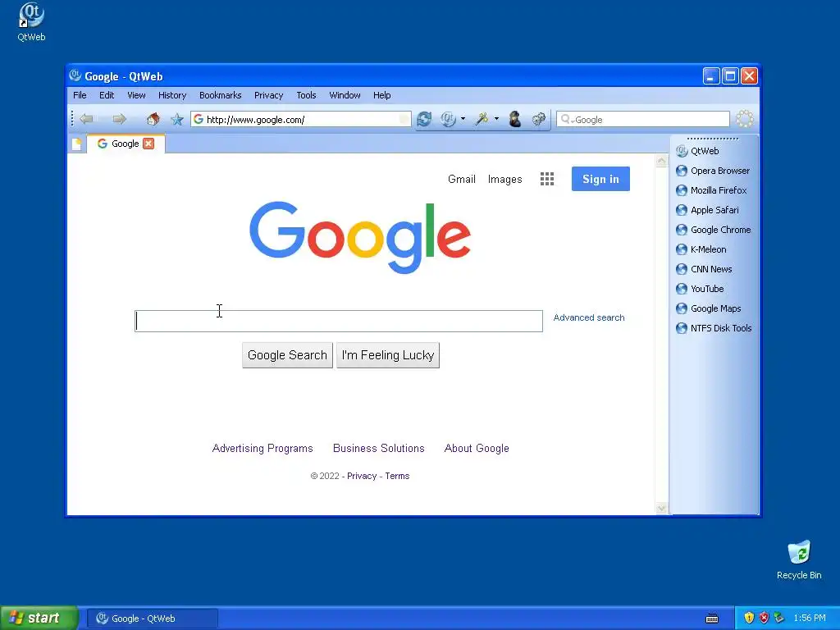The width and height of the screenshot is (840, 630).
Task: Open the K-Meleon bookmark
Action: pyautogui.click(x=701, y=249)
